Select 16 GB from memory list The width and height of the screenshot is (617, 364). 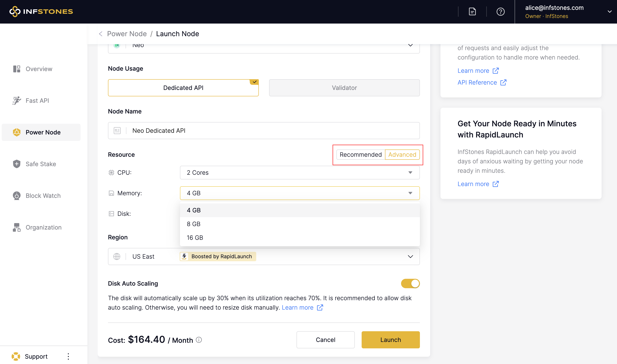click(195, 238)
